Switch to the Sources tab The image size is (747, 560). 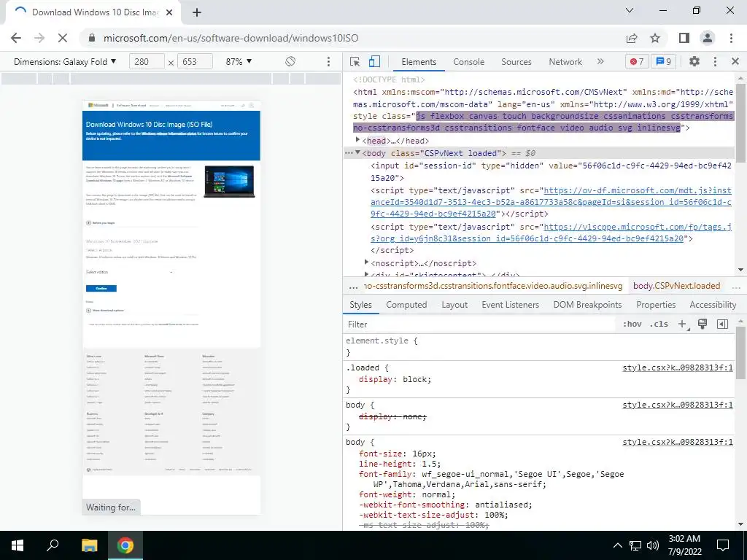coord(516,61)
